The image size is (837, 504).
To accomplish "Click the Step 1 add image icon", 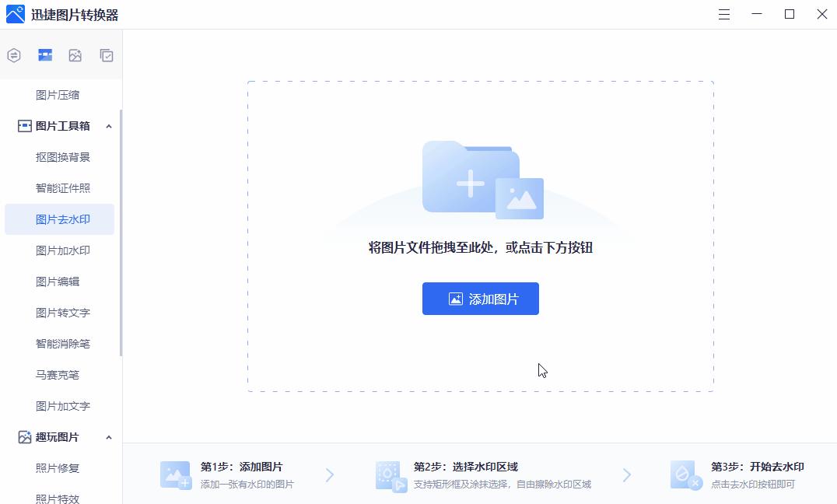I will click(x=175, y=474).
